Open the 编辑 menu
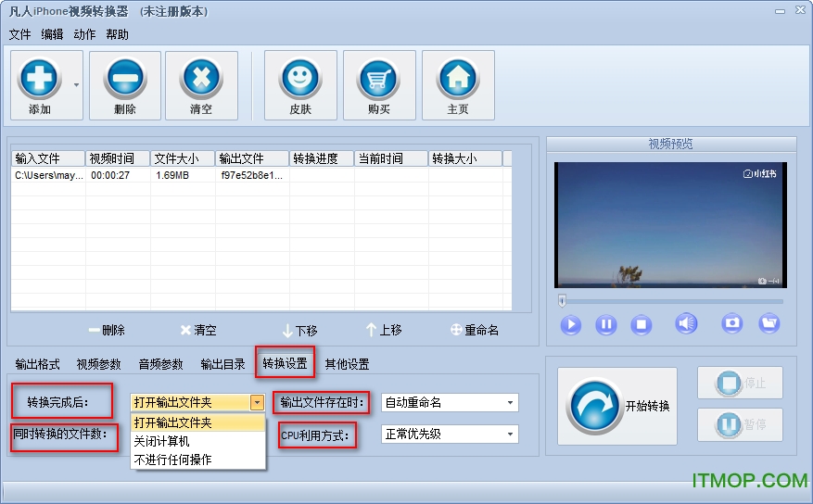 click(52, 34)
